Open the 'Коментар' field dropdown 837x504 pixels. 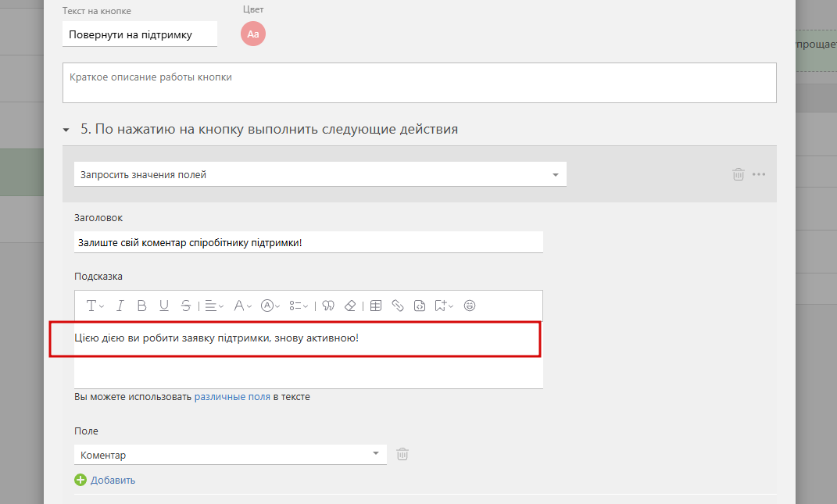230,455
